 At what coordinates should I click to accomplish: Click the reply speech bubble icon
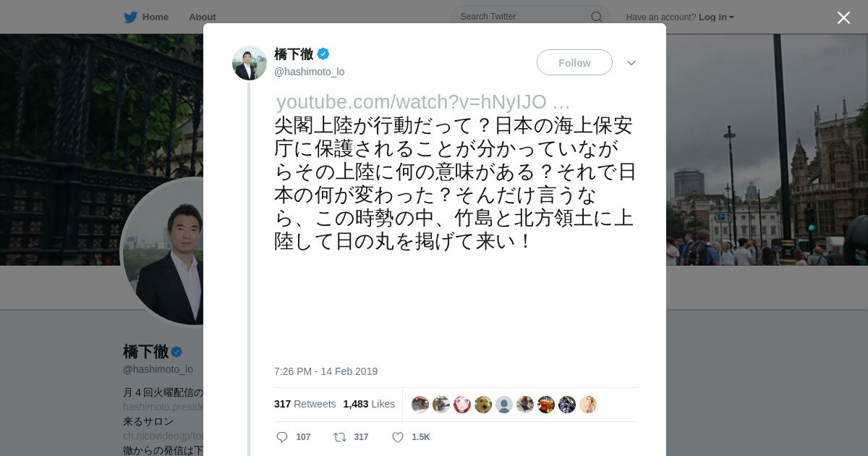click(x=282, y=437)
